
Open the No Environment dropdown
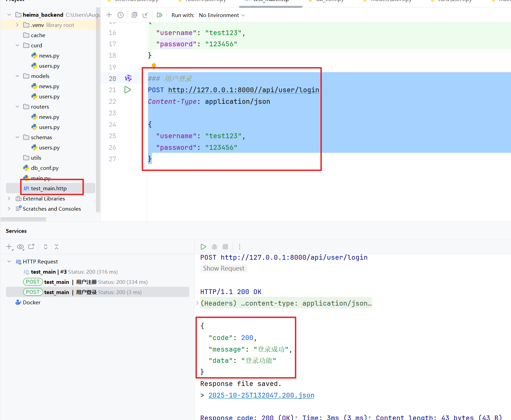coord(222,15)
